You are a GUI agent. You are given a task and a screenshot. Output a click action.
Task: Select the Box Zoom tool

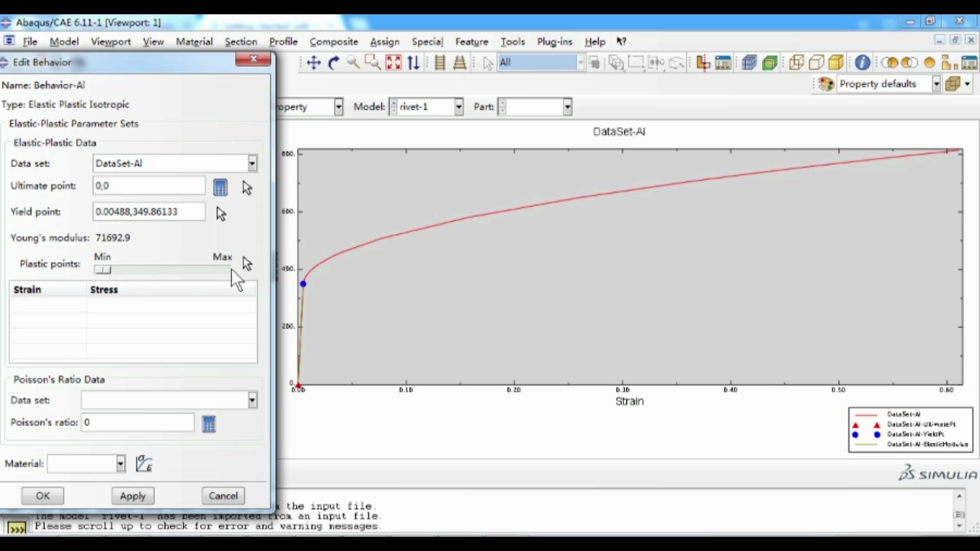coord(373,63)
